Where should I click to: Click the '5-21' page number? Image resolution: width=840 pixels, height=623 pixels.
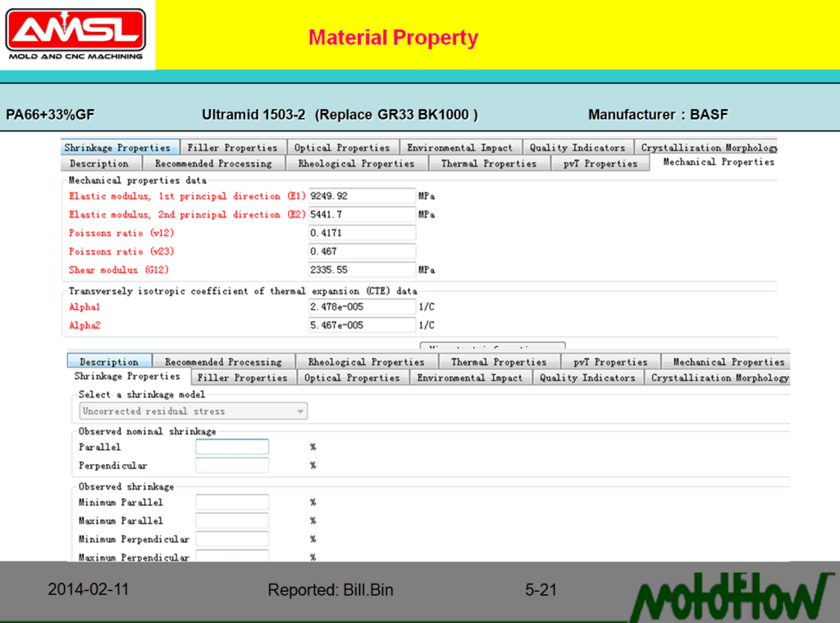click(541, 590)
